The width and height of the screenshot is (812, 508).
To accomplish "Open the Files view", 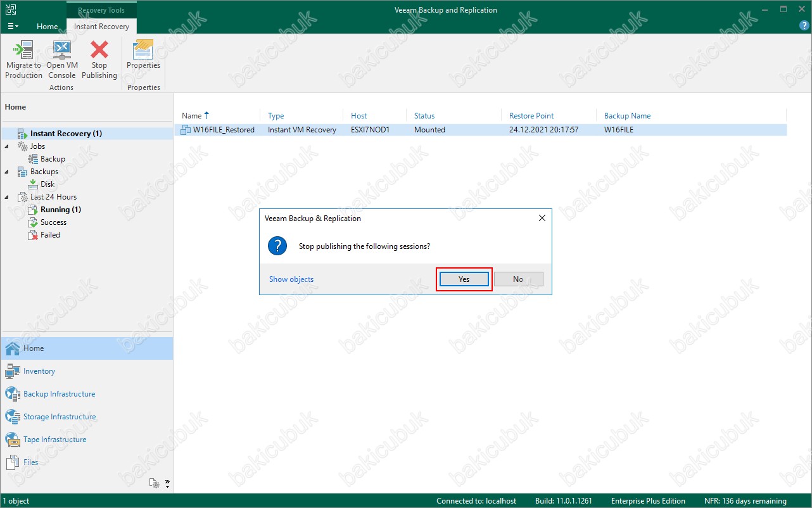I will click(86, 462).
